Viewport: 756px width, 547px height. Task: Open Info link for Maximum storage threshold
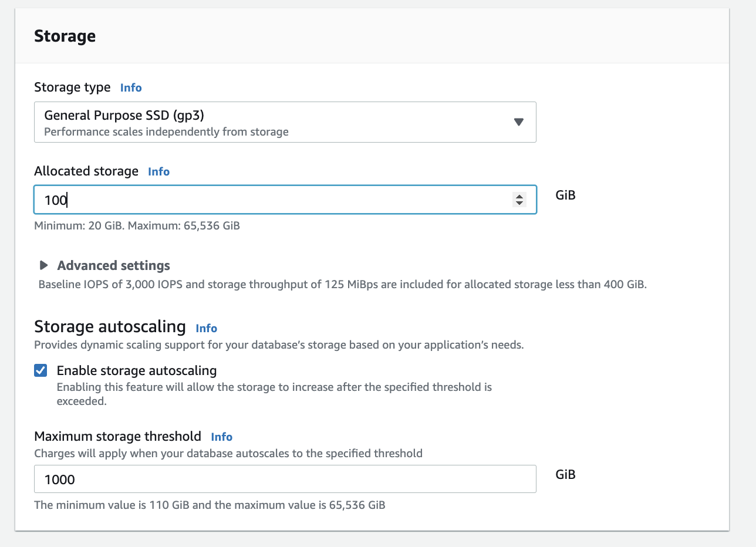tap(221, 437)
